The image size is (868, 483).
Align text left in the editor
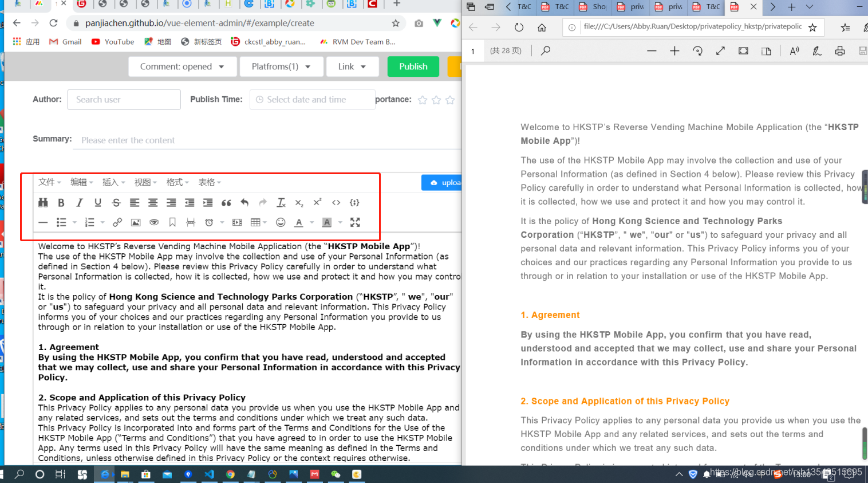click(135, 202)
